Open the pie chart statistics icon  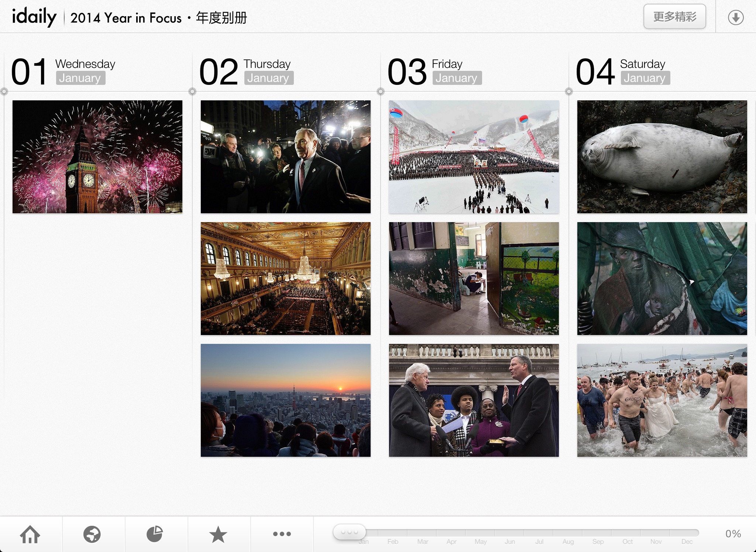coord(155,534)
